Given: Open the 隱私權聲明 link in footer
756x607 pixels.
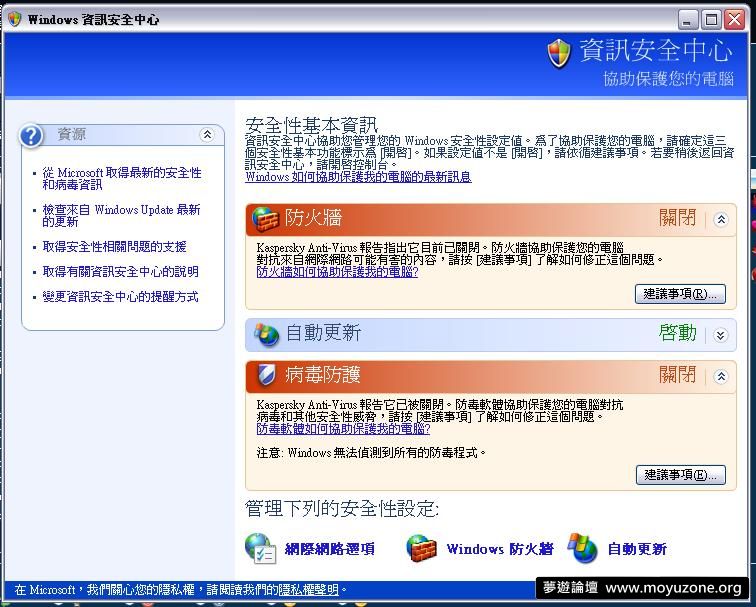Looking at the screenshot, I should coord(309,589).
